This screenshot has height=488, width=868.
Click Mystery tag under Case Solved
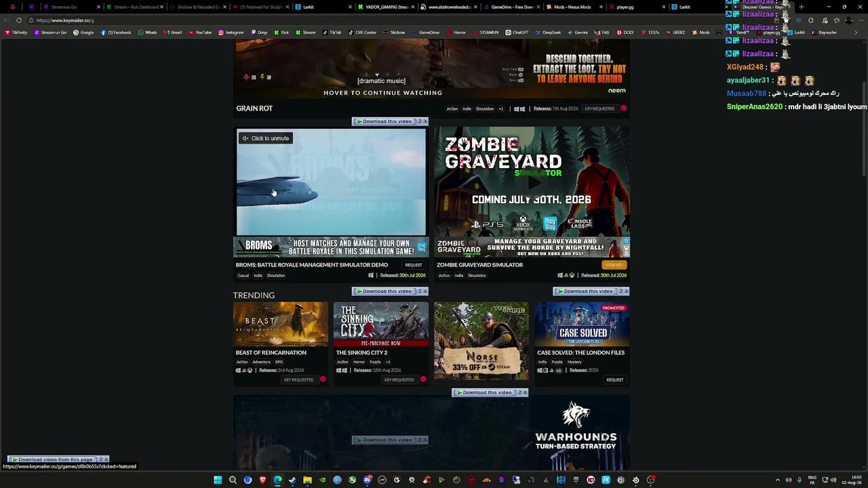574,362
